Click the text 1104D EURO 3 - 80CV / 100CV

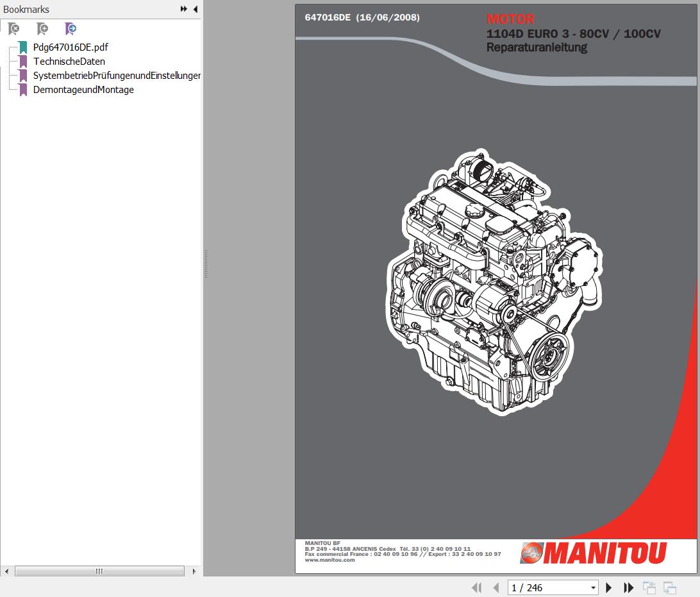point(573,34)
